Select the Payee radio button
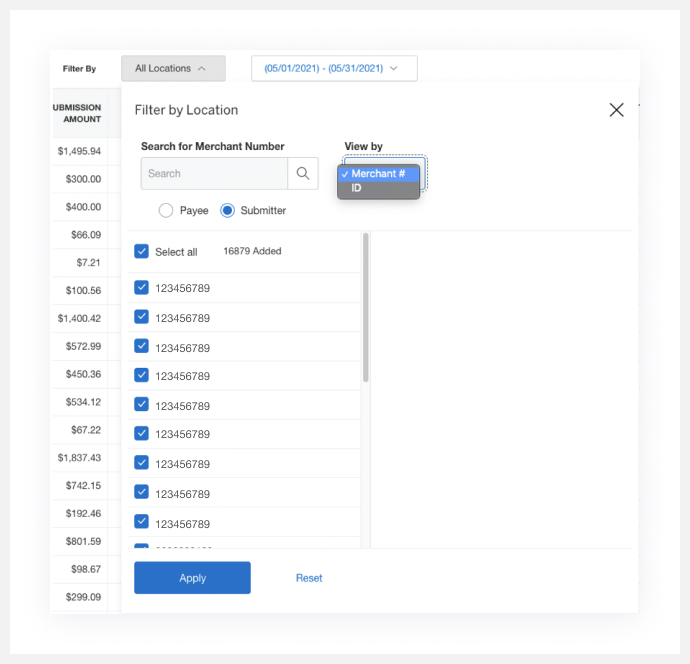 tap(167, 210)
